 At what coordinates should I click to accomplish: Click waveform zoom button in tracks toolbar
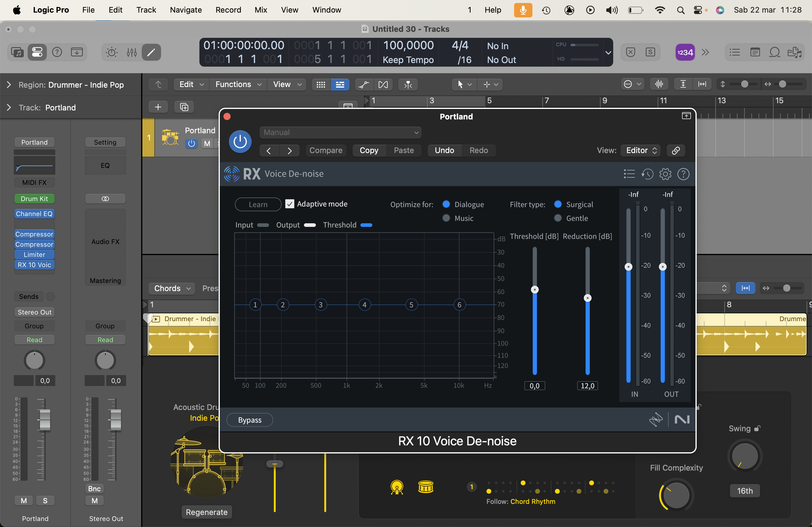click(659, 84)
